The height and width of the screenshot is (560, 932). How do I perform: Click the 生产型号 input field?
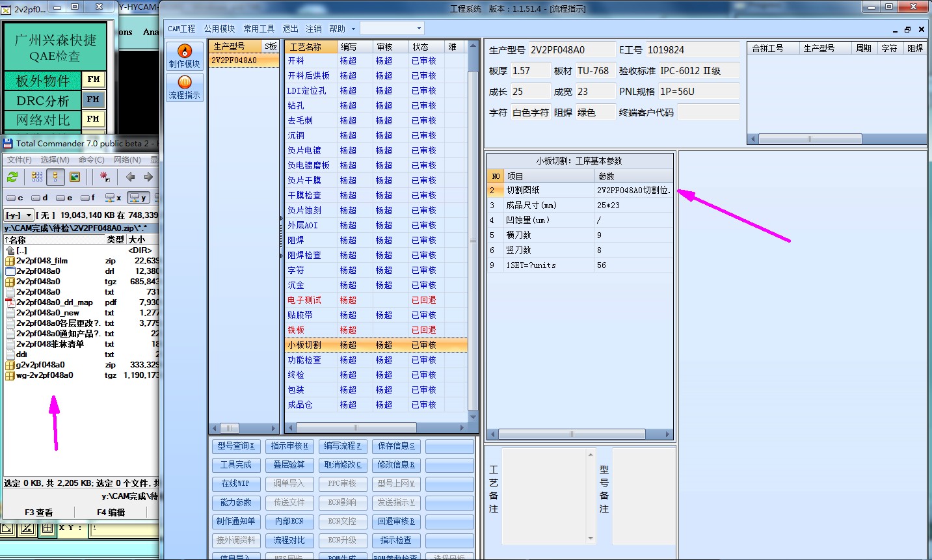pos(571,50)
